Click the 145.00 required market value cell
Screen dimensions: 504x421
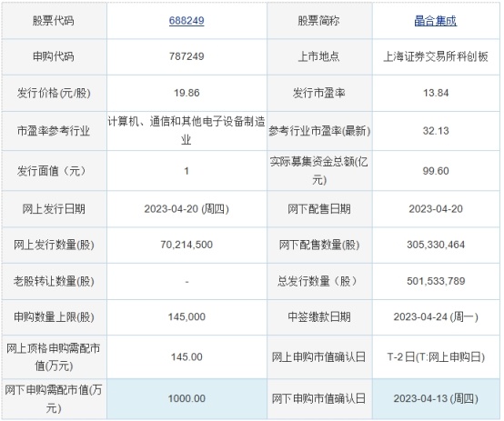[186, 356]
